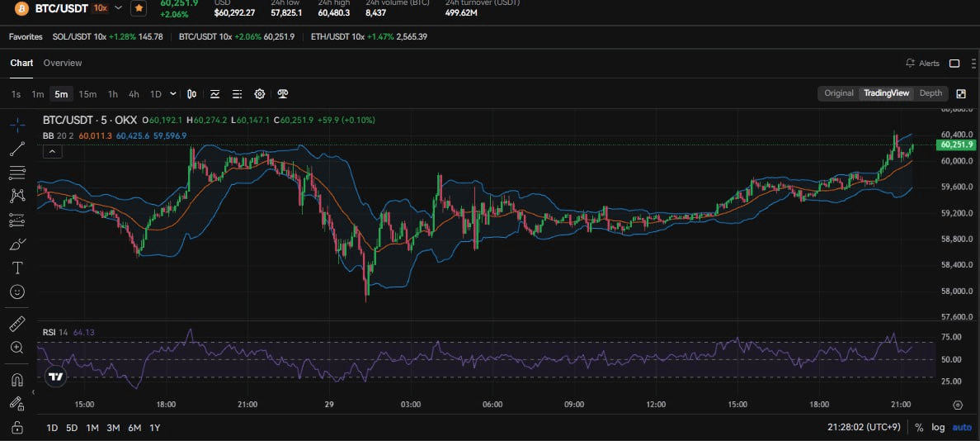Set the timeframe to 1m
980x441 pixels.
(37, 94)
